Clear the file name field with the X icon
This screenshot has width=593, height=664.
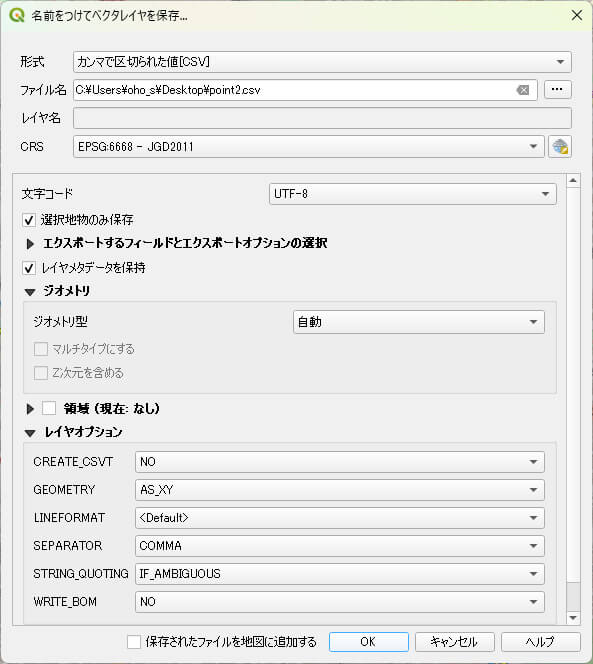523,90
